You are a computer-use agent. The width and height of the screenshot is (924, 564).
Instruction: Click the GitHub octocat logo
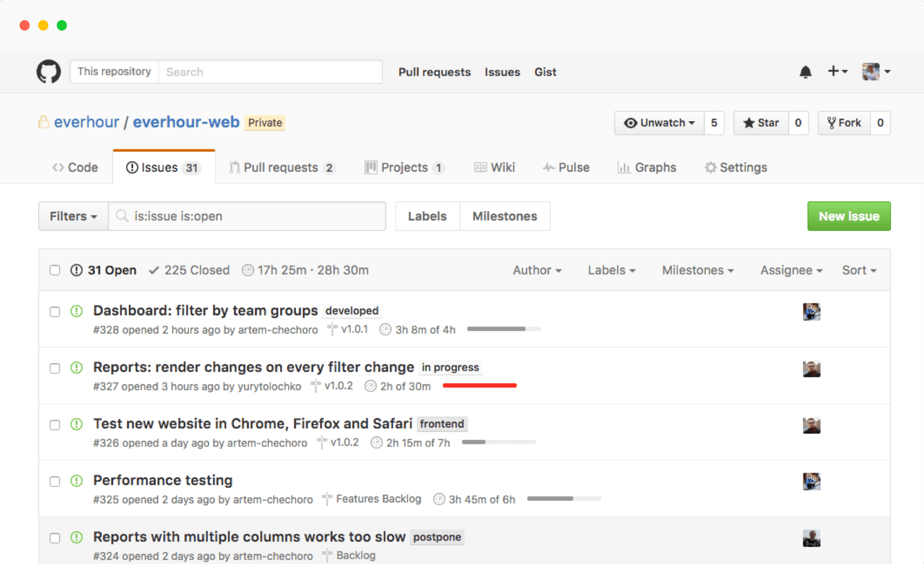(x=49, y=72)
